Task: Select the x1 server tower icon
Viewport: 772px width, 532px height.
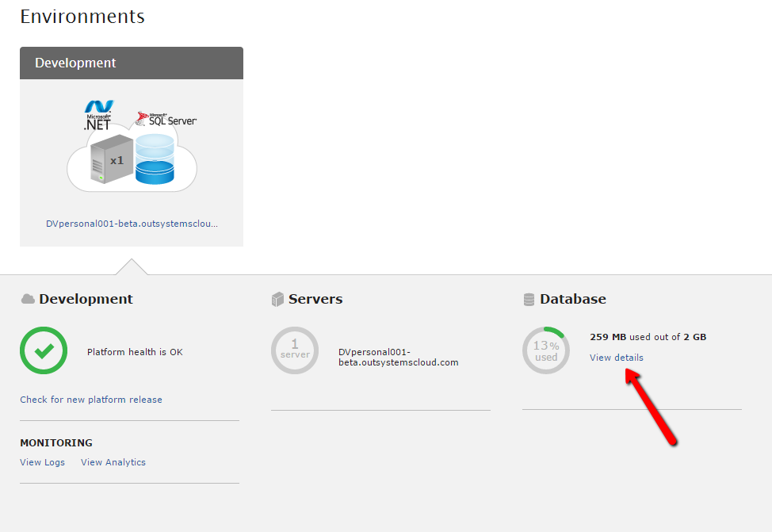Action: 112,159
